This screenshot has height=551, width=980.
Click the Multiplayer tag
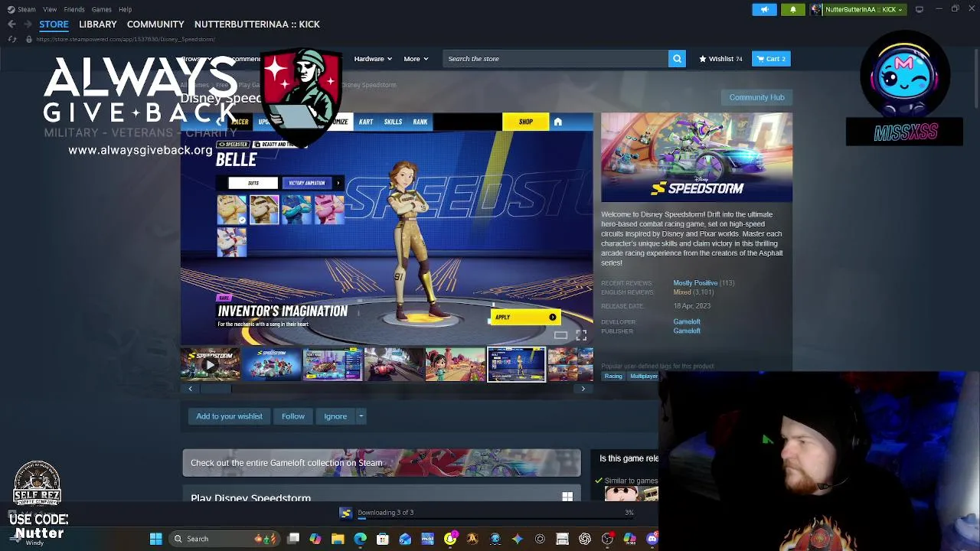pos(643,377)
